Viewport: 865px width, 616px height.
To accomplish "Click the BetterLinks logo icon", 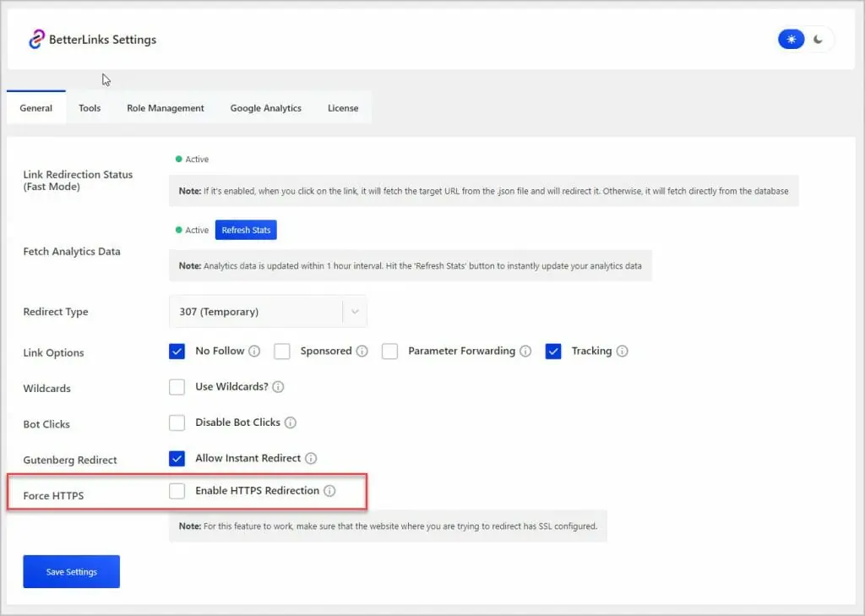I will click(36, 39).
